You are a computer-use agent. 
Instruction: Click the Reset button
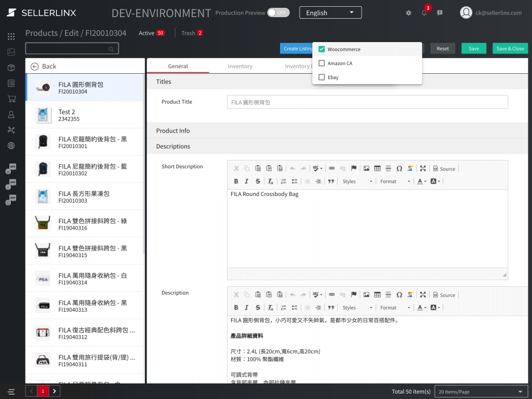pyautogui.click(x=443, y=48)
